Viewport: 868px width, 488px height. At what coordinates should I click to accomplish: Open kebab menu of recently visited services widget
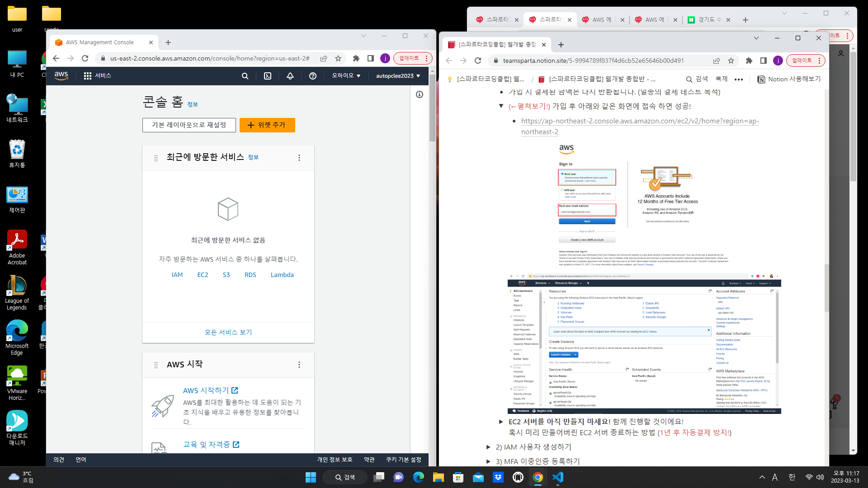[299, 158]
